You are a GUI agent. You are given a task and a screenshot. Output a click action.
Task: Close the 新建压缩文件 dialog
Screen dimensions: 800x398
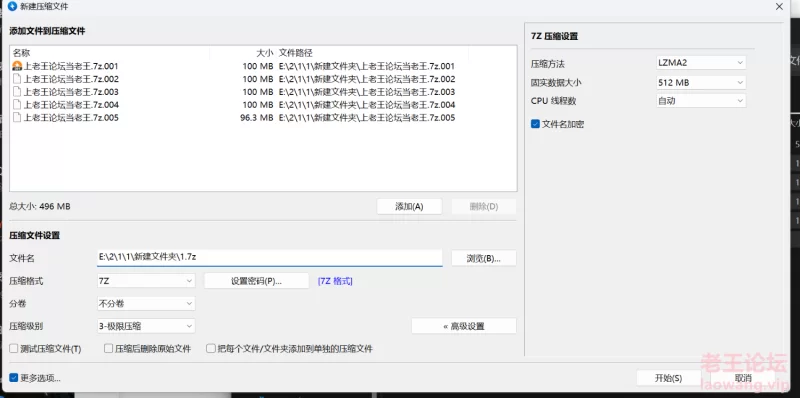779,7
